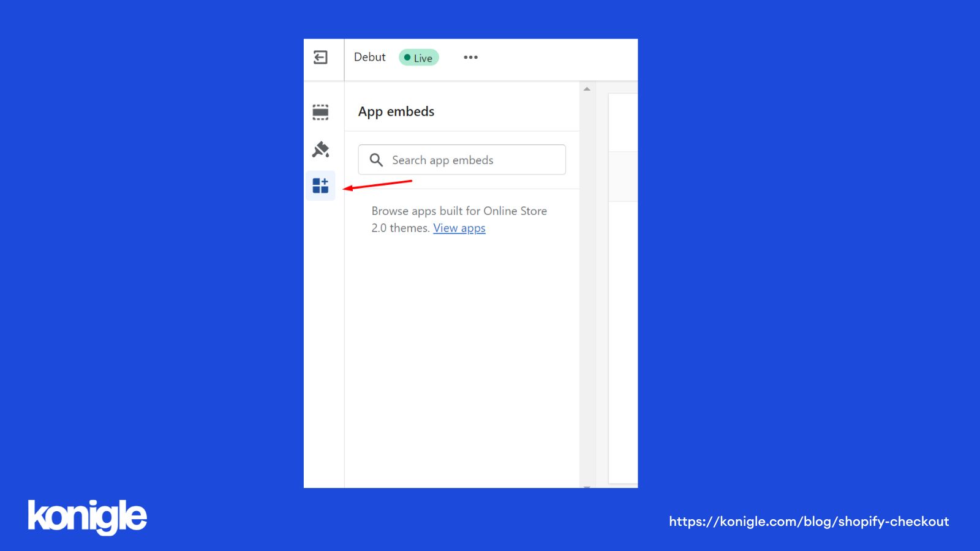Screen dimensions: 980x551
Task: Click the magnifier search icon
Action: 376,160
